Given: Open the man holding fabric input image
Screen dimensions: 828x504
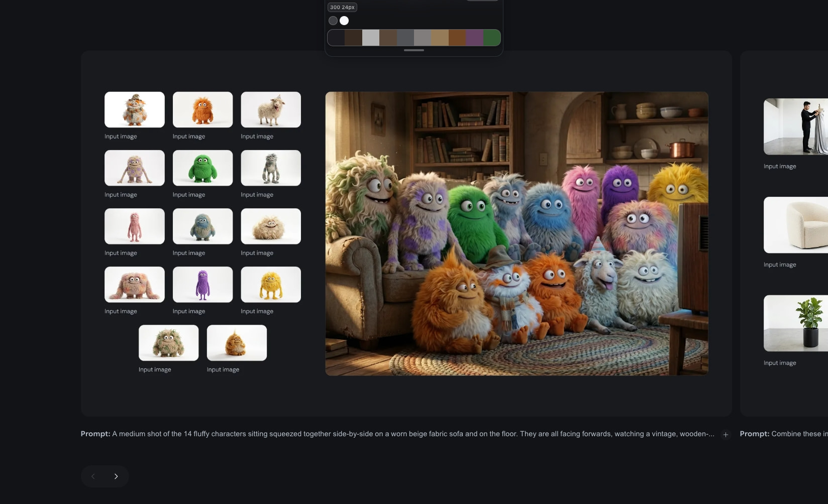Looking at the screenshot, I should coord(796,127).
